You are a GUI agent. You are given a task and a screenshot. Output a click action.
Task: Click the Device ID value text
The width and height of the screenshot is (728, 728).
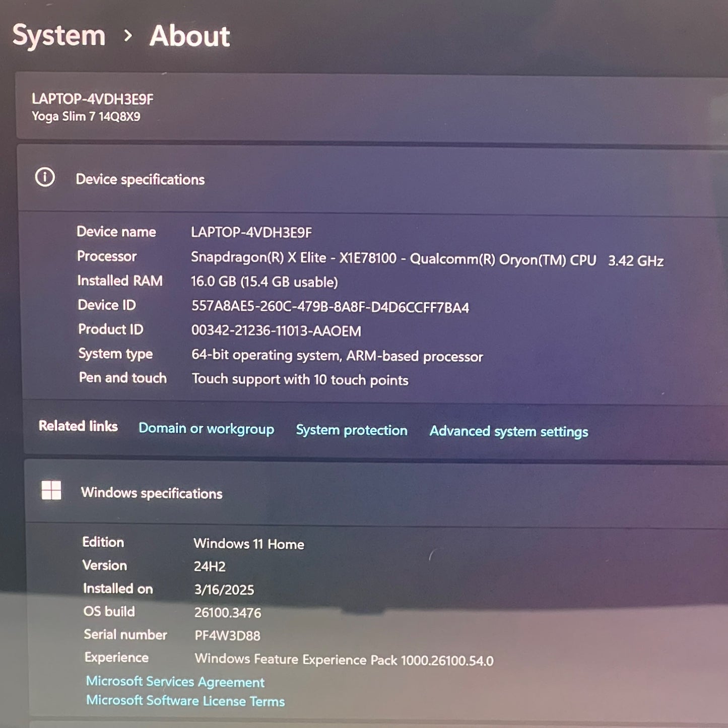pos(330,307)
